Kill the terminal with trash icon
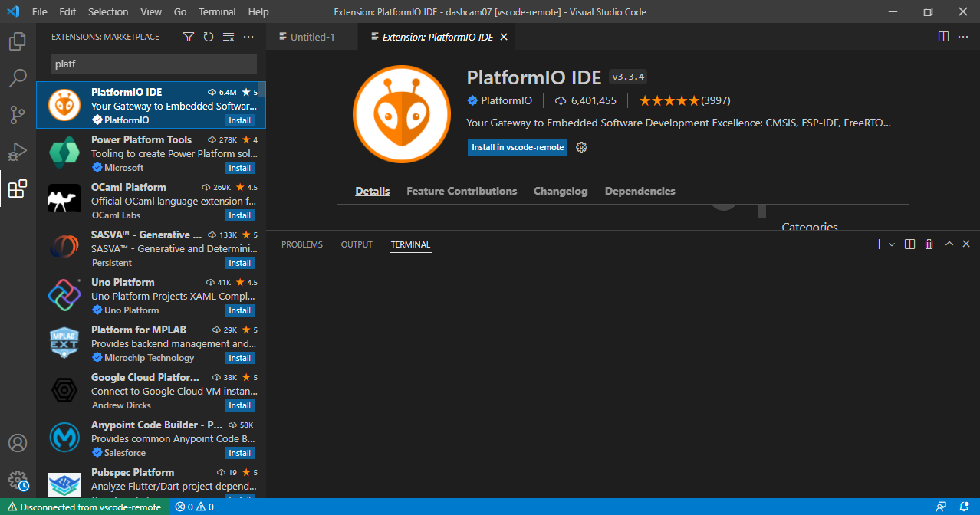The image size is (980, 515). click(929, 244)
